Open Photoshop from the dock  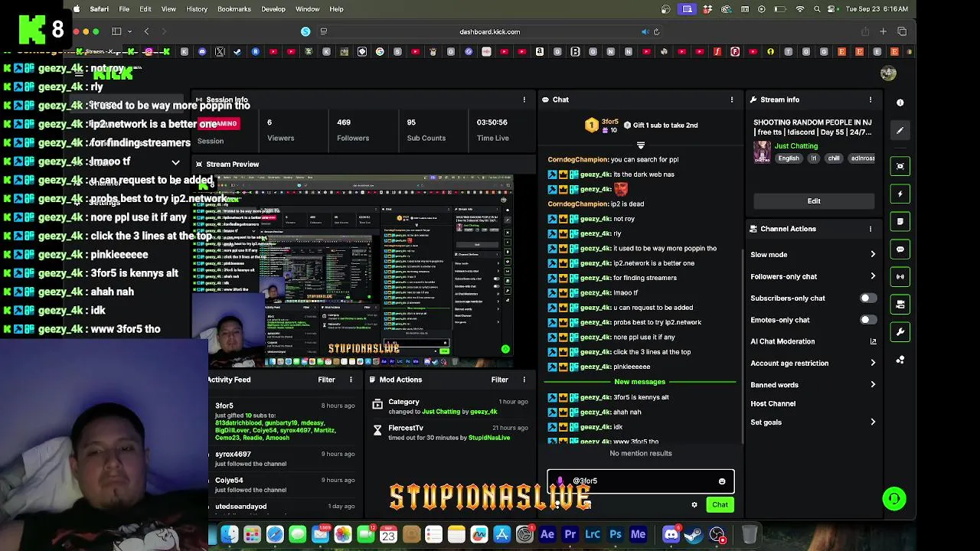tap(616, 534)
